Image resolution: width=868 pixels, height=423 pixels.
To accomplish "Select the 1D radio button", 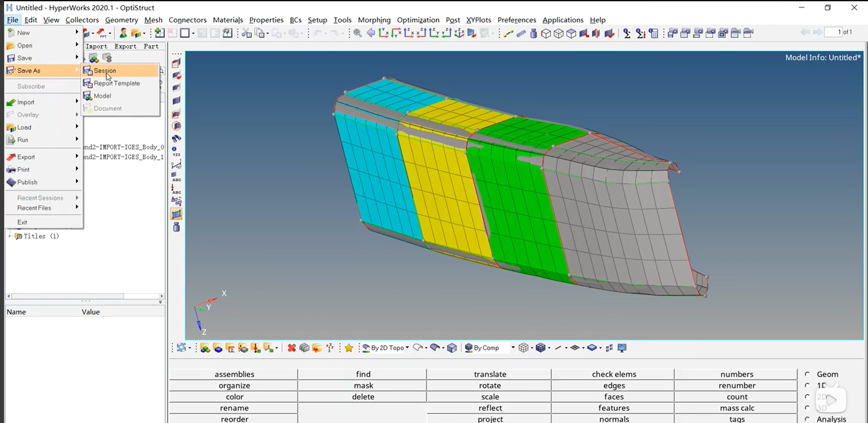I will tap(807, 385).
